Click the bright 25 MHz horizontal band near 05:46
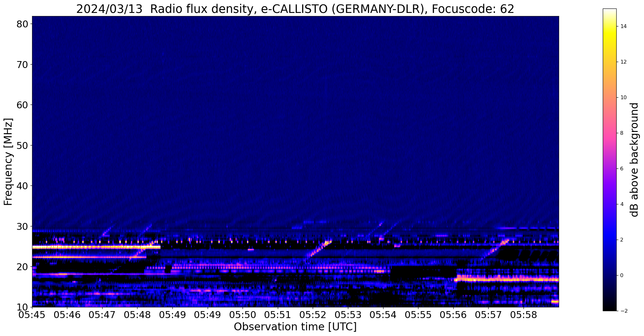This screenshot has height=336, width=644. coord(96,247)
